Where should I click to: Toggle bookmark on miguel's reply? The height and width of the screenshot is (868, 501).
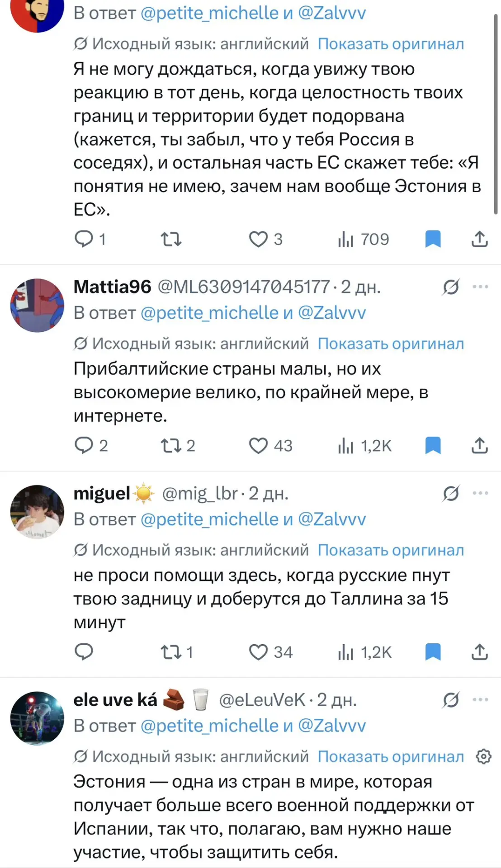point(433,652)
